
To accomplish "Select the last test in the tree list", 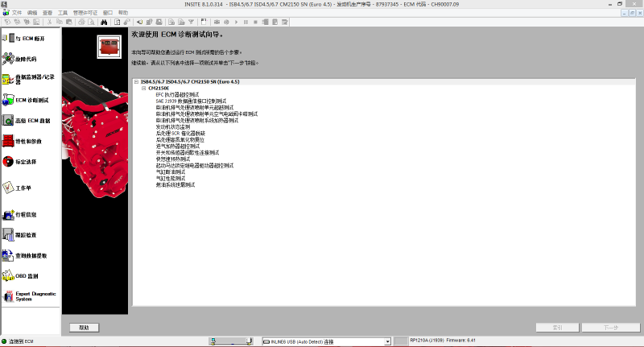I will [175, 185].
